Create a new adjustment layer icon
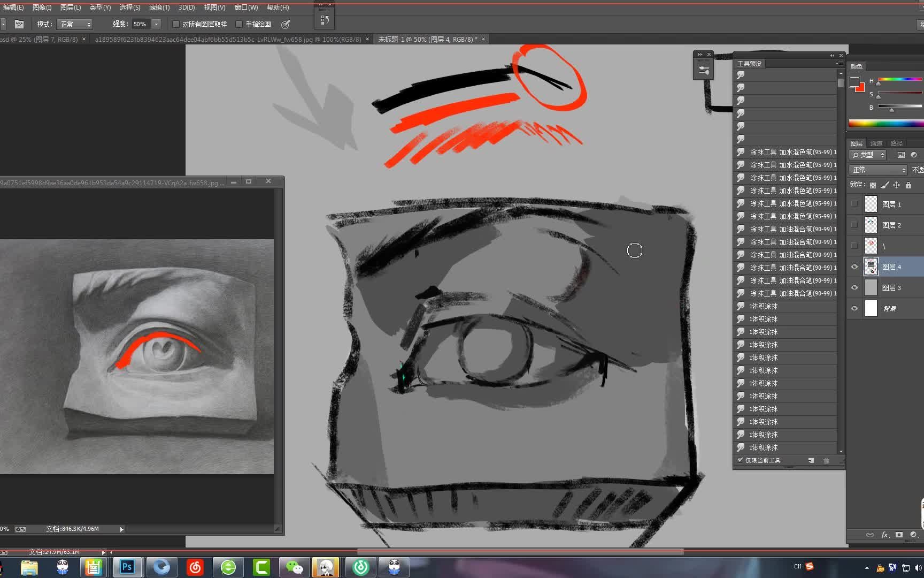Image resolution: width=924 pixels, height=578 pixels. click(x=913, y=534)
